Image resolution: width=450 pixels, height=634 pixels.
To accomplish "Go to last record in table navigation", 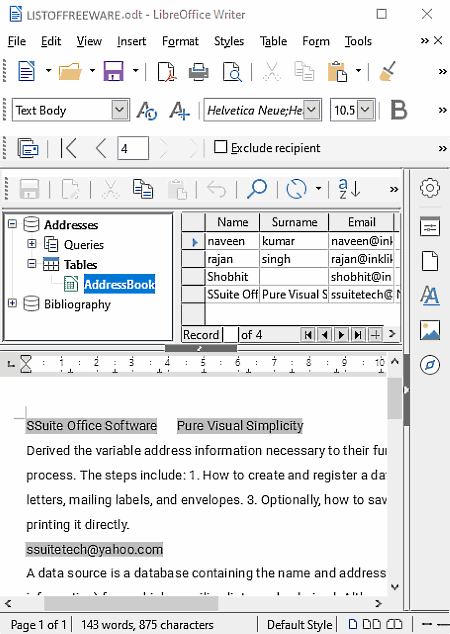I will point(358,335).
